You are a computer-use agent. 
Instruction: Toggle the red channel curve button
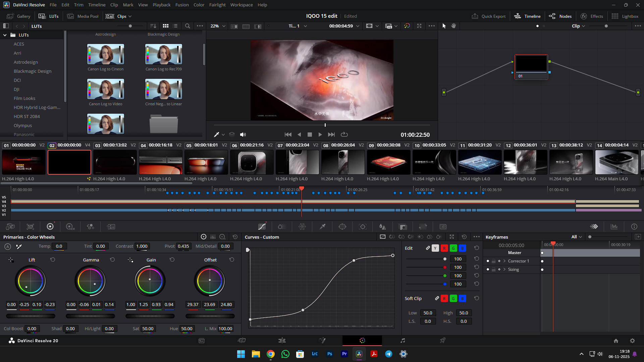444,248
